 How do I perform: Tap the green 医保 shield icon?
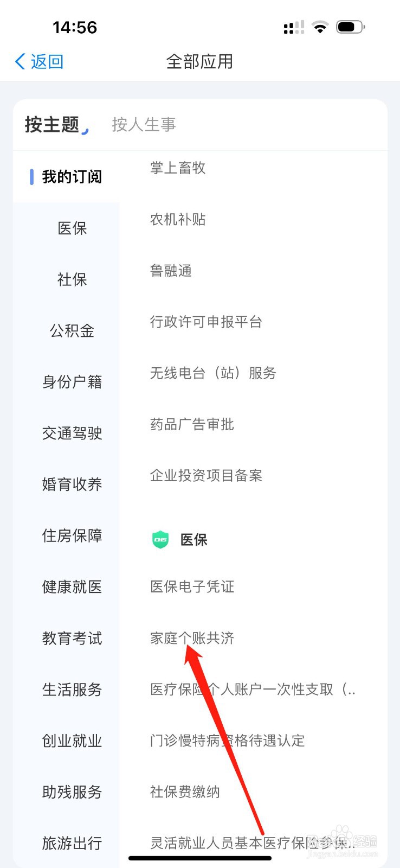pyautogui.click(x=160, y=540)
